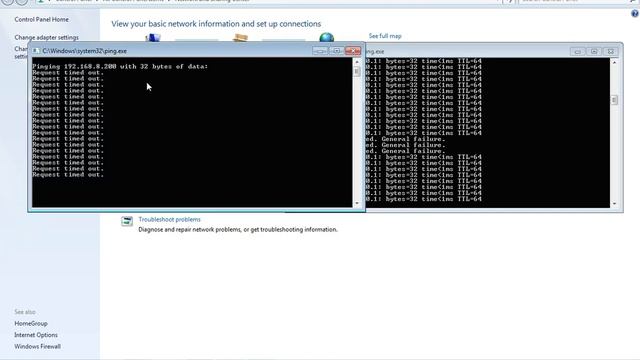This screenshot has height=360, width=640.
Task: Close the background ping.exe window
Action: coord(611,51)
